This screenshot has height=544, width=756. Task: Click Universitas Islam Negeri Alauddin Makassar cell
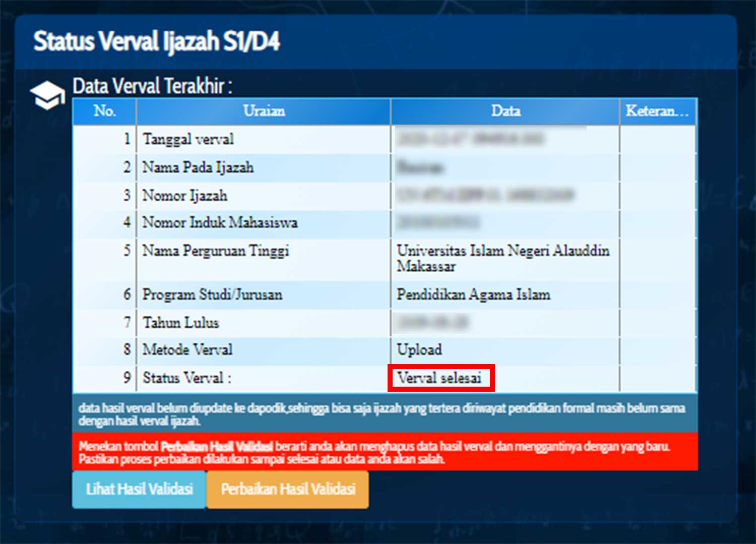[505, 260]
